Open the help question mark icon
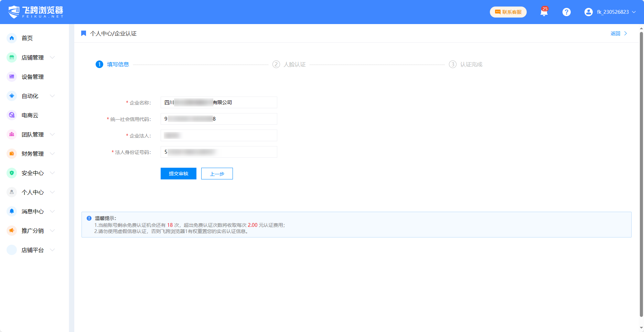The image size is (644, 332). [566, 12]
